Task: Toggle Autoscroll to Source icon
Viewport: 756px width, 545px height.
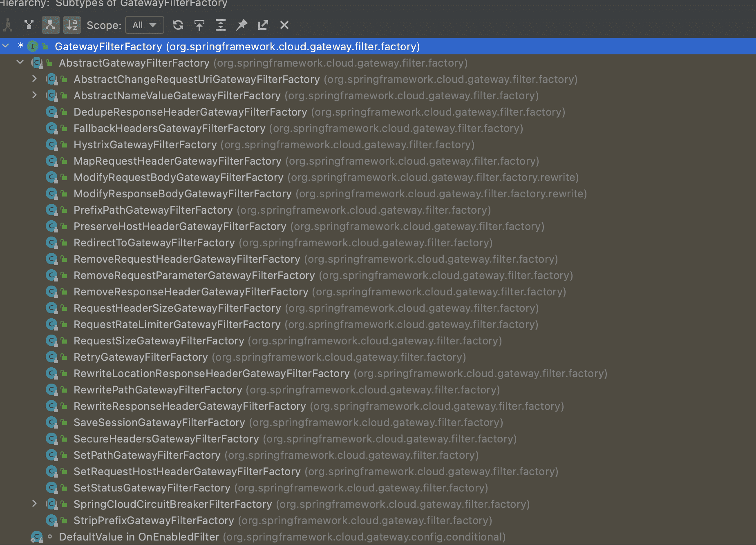Action: (x=199, y=25)
